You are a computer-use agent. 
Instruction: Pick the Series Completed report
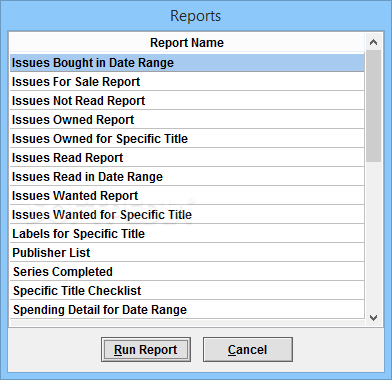pyautogui.click(x=187, y=272)
